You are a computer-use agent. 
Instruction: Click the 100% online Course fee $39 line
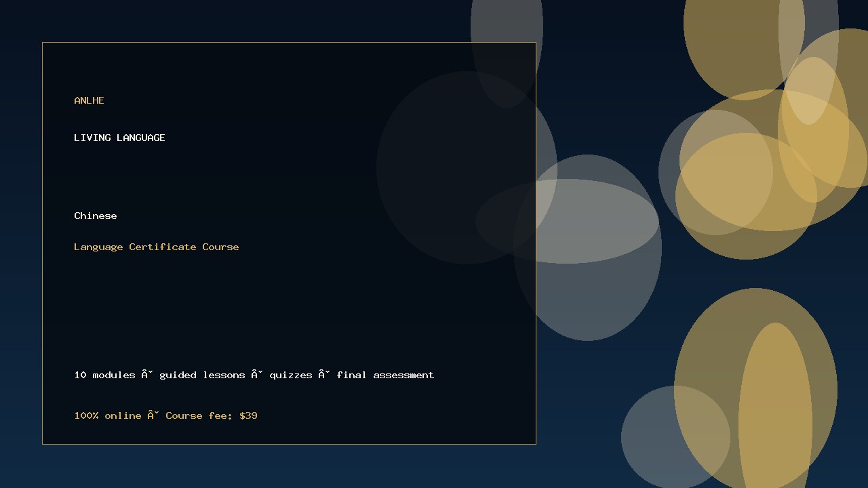click(x=165, y=415)
